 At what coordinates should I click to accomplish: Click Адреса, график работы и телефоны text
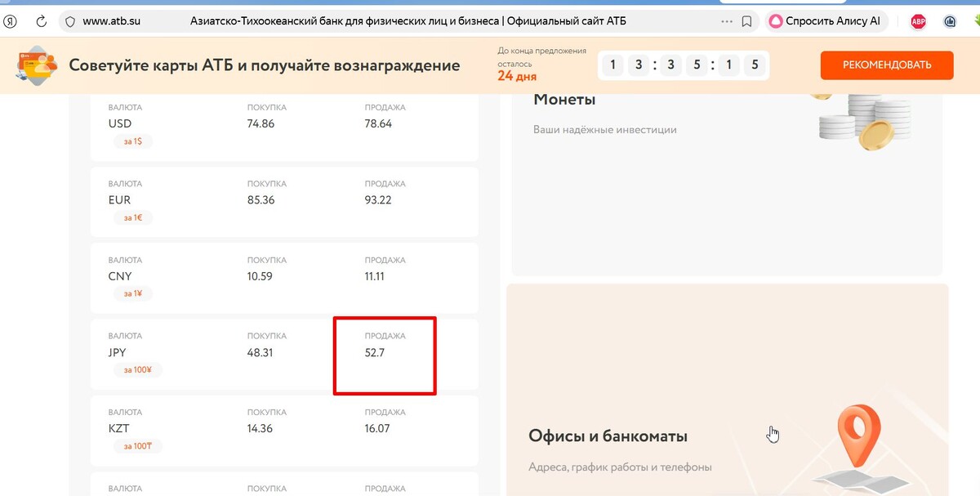620,467
